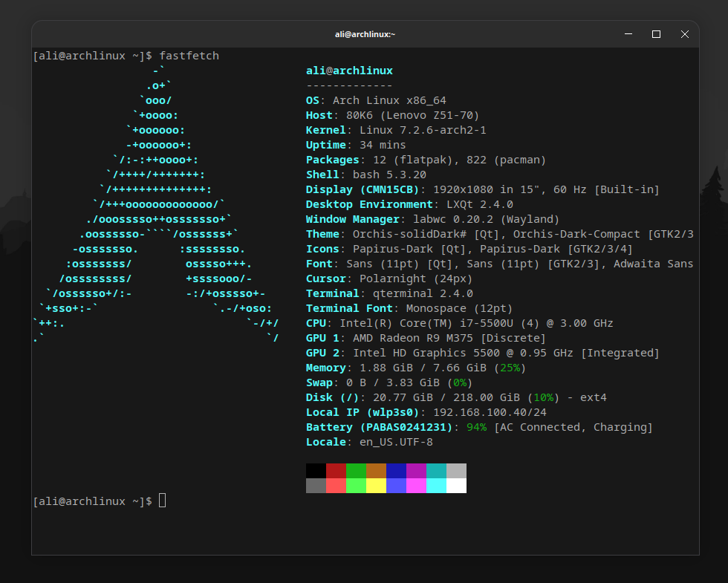The image size is (728, 583).
Task: Click the bottom '[ali@archlinux ~]$' prompt
Action: 93,501
